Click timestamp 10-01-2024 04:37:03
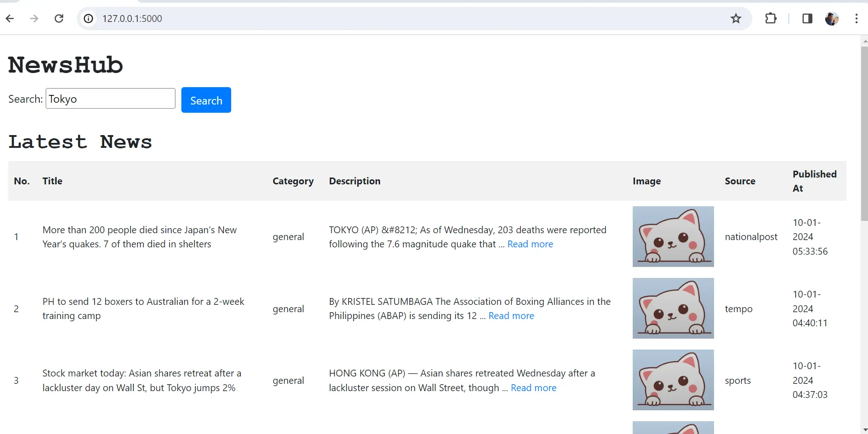The height and width of the screenshot is (434, 868). [810, 380]
